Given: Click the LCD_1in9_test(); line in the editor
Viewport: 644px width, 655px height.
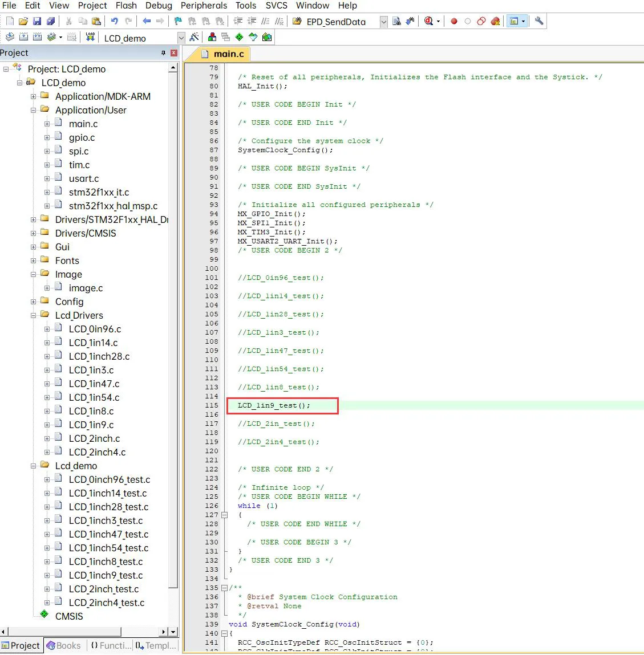Looking at the screenshot, I should [274, 406].
